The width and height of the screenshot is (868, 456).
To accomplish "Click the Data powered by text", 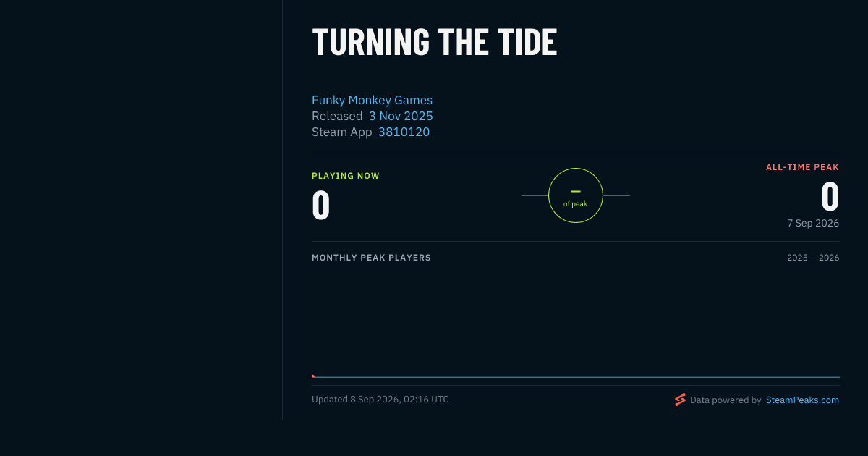I will (x=726, y=400).
